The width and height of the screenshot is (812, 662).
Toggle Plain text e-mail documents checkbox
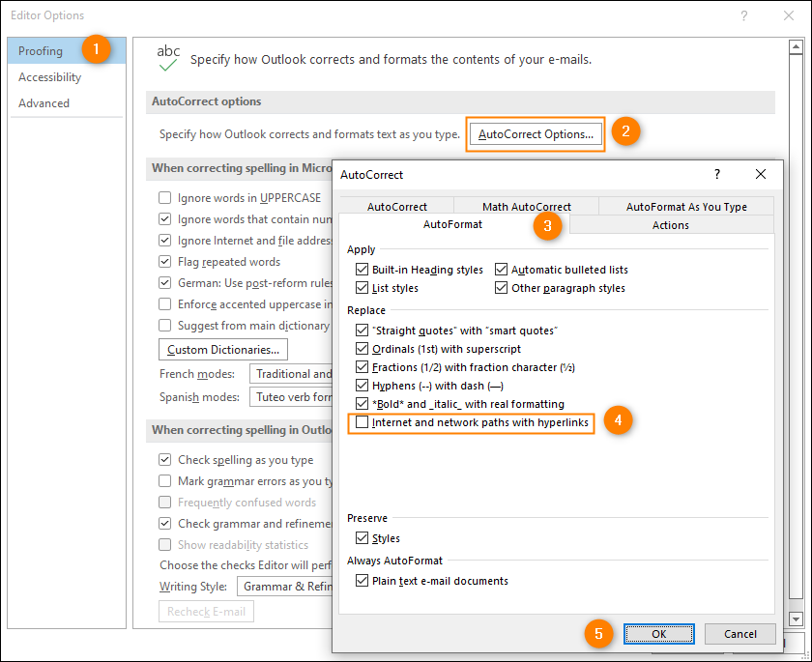(x=362, y=580)
